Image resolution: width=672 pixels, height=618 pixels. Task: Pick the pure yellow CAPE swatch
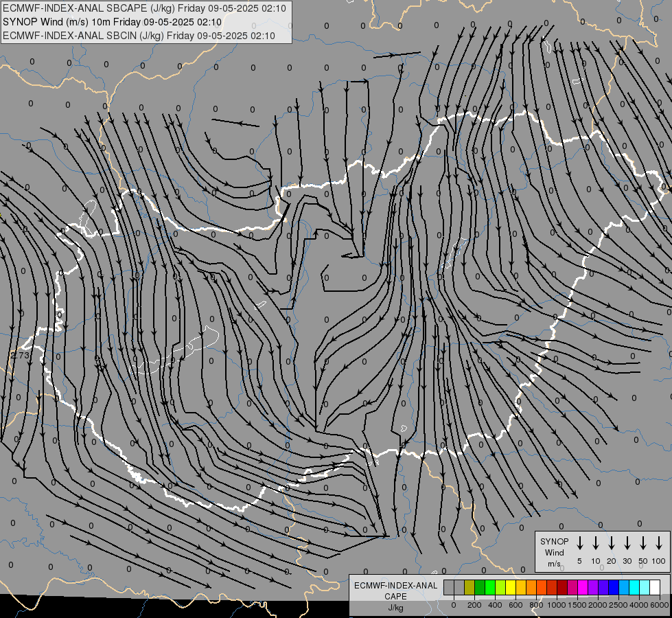click(x=511, y=588)
